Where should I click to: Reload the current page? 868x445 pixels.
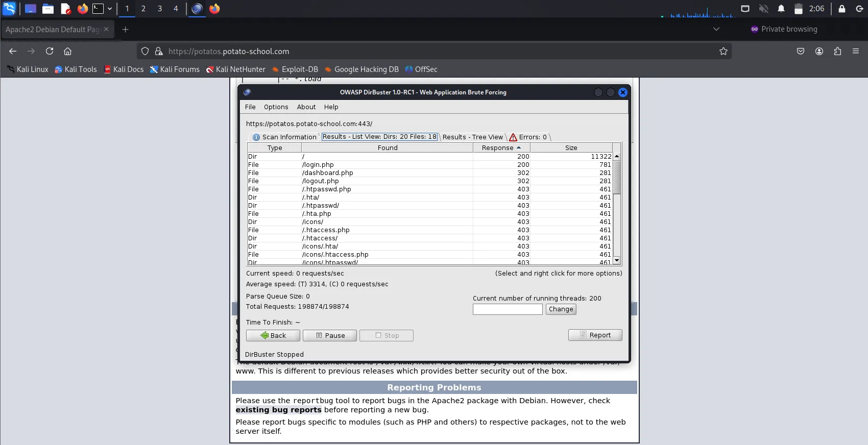click(50, 51)
